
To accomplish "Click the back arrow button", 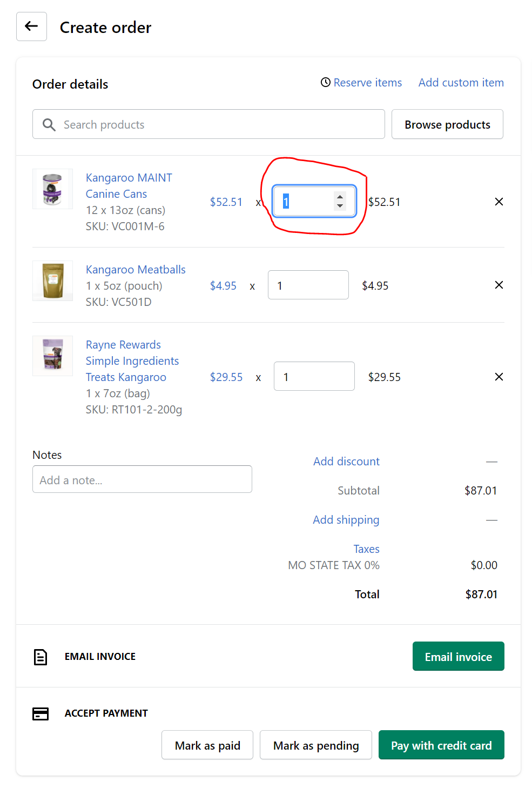I will pos(31,26).
